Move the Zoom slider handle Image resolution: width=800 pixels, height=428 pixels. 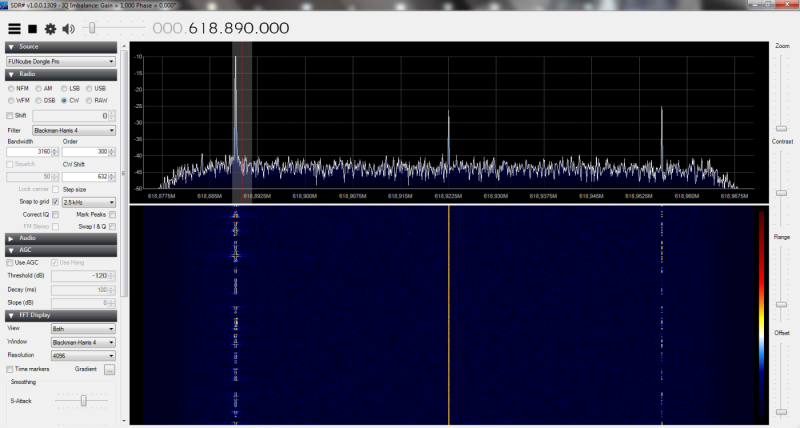pyautogui.click(x=781, y=129)
